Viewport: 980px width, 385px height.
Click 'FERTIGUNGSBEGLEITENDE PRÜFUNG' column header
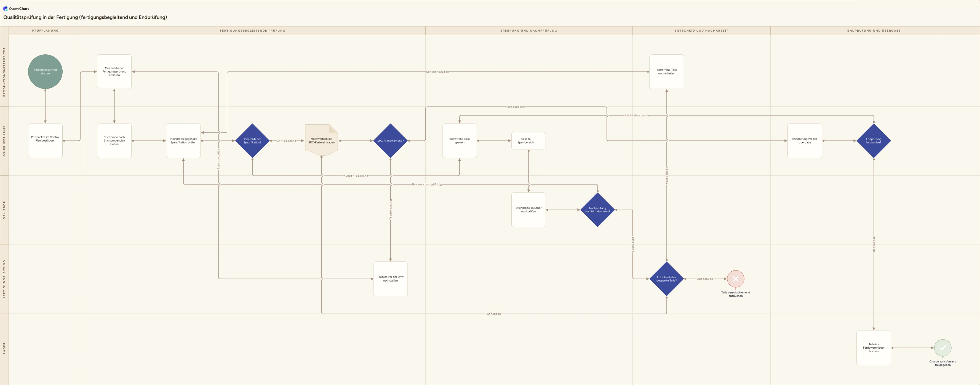tap(253, 31)
